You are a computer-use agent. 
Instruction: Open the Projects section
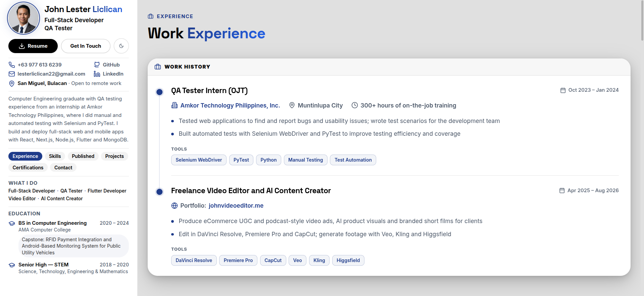click(x=114, y=156)
